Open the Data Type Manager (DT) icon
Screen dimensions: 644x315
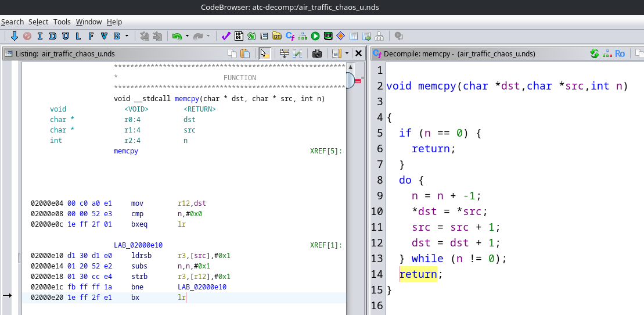click(x=277, y=36)
